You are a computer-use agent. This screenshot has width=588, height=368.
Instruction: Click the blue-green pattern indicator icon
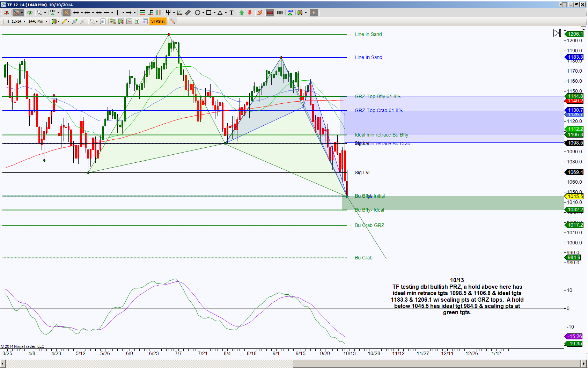point(290,13)
